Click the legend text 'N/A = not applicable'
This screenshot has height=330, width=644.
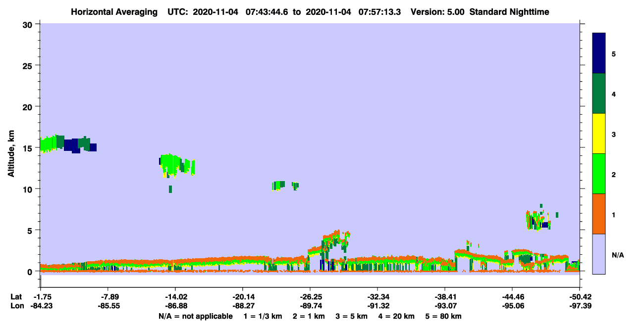tap(195, 316)
